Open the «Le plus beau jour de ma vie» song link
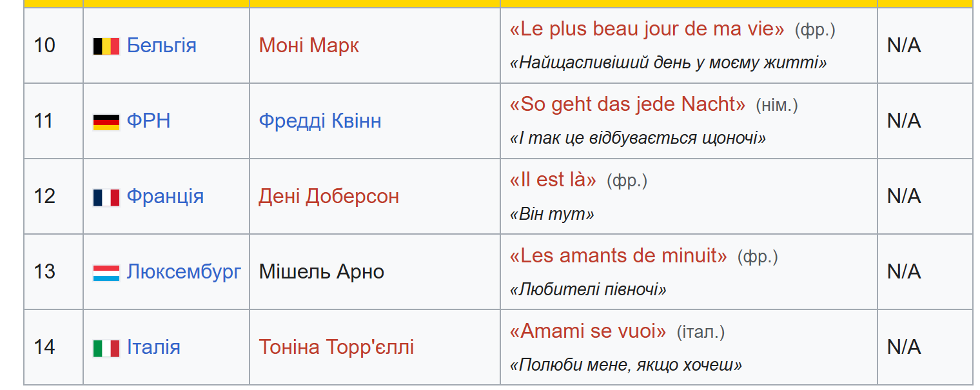The height and width of the screenshot is (390, 980). tap(647, 30)
